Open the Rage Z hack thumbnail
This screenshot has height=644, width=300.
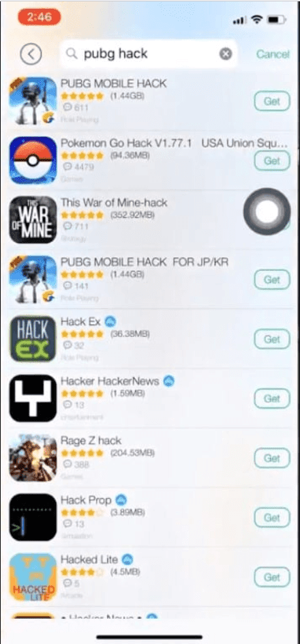33,458
